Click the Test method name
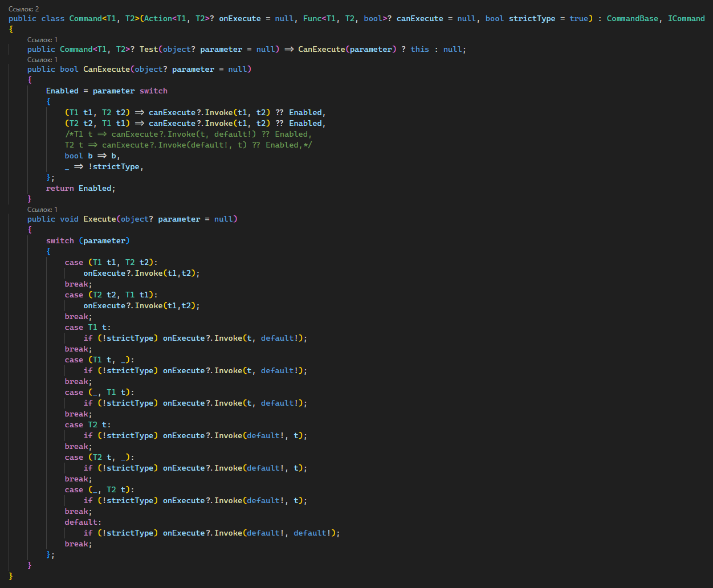 pos(149,49)
